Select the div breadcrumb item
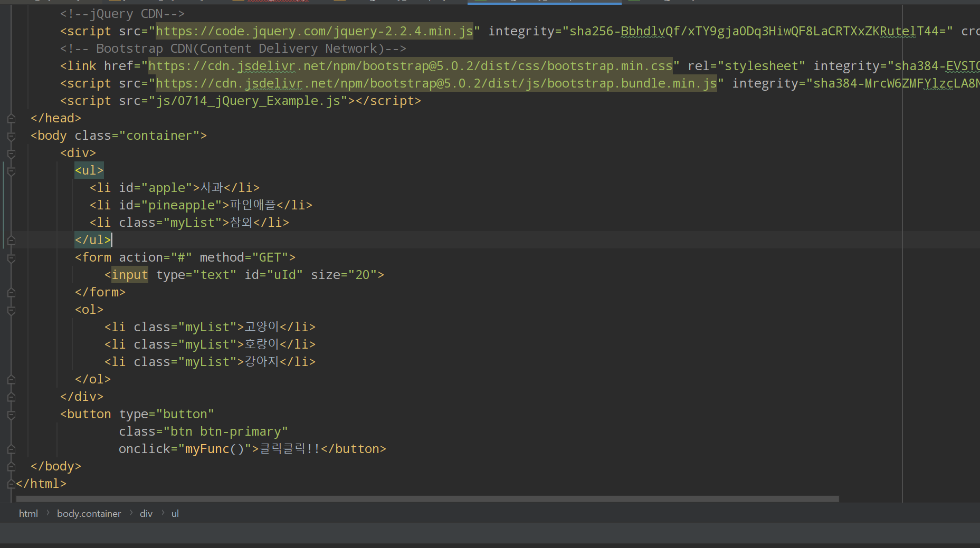Viewport: 980px width, 548px height. pos(146,513)
